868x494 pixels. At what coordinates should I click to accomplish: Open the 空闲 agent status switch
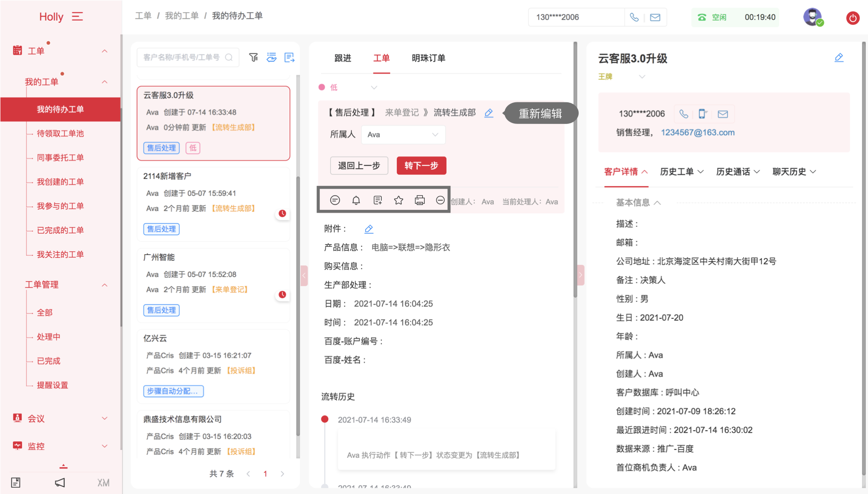coord(713,17)
